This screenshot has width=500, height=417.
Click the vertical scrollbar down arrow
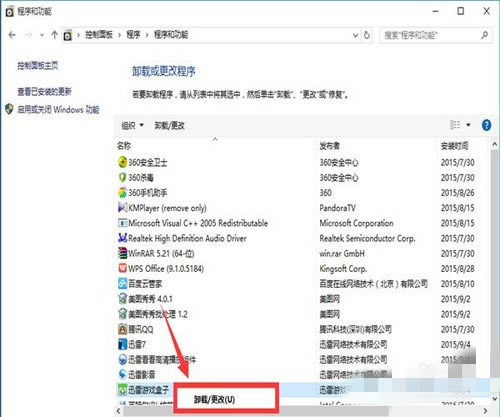pos(495,398)
